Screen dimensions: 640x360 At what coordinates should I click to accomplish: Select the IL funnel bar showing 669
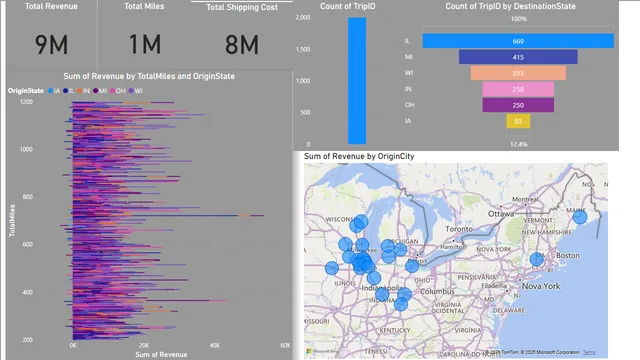518,41
